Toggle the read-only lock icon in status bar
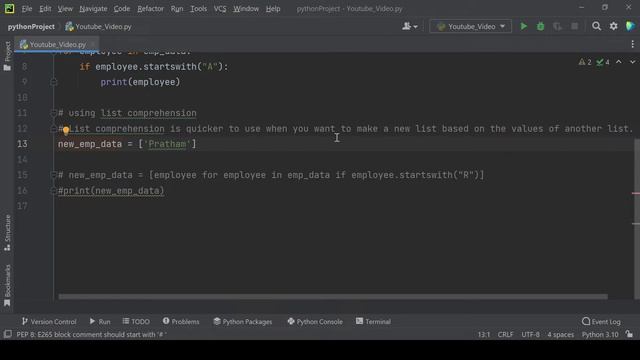This screenshot has height=360, width=640. [629, 334]
